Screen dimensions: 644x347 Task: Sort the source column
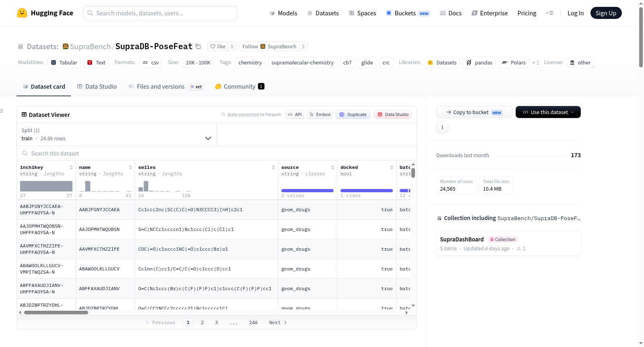pos(332,167)
